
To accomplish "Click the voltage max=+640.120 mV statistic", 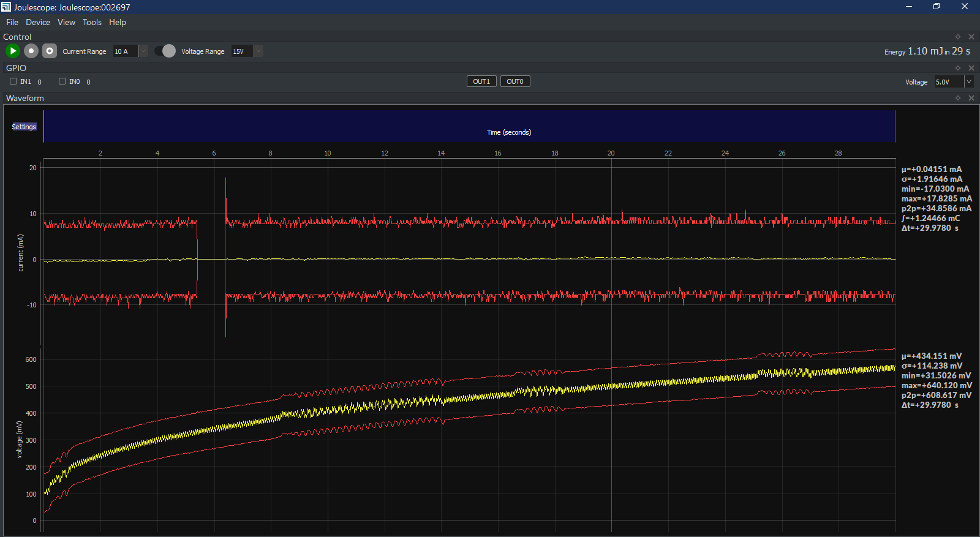I will click(937, 385).
